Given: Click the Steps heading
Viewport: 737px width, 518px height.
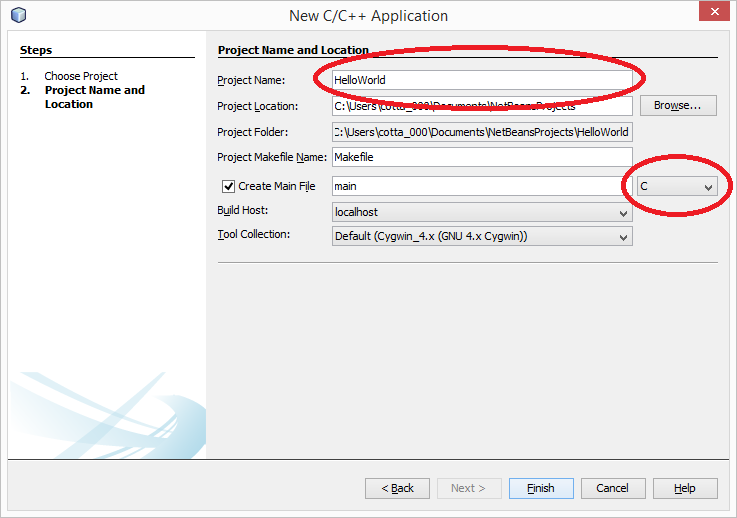Looking at the screenshot, I should pos(36,50).
